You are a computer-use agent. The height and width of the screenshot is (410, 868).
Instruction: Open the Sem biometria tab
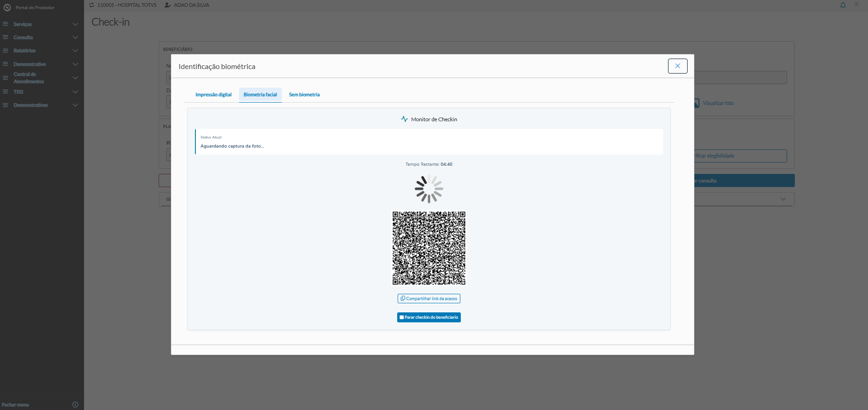coord(304,94)
